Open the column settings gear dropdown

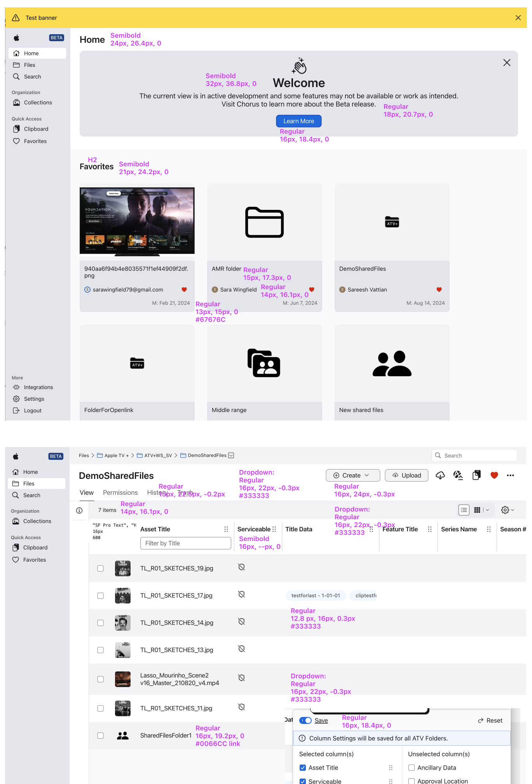pos(508,510)
